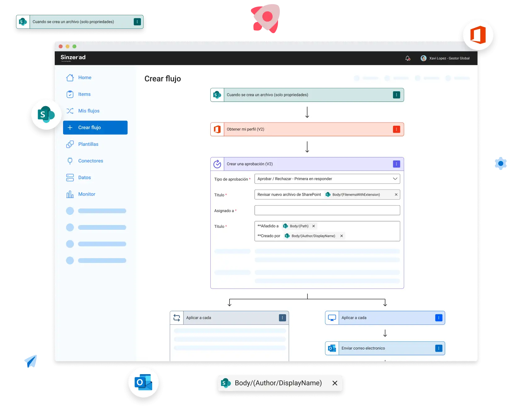Viewport: 532px width, 408px height.
Task: Click loop icon on left Aplicar a cada
Action: (x=177, y=318)
